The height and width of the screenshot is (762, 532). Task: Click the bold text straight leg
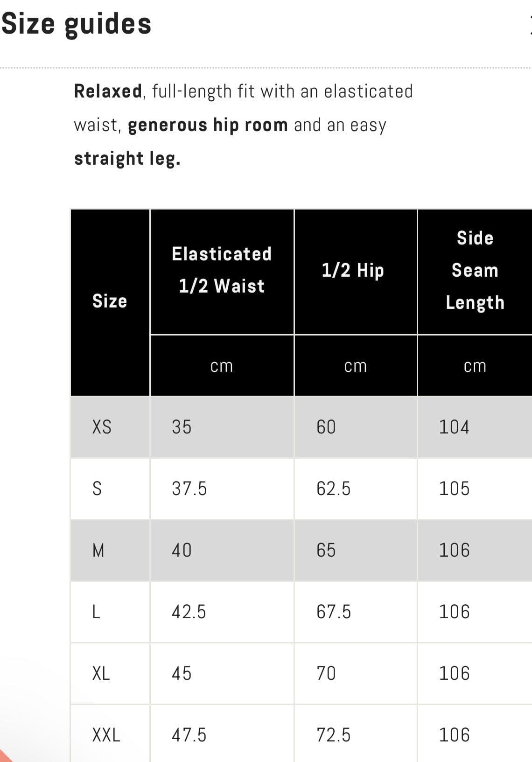tap(127, 159)
